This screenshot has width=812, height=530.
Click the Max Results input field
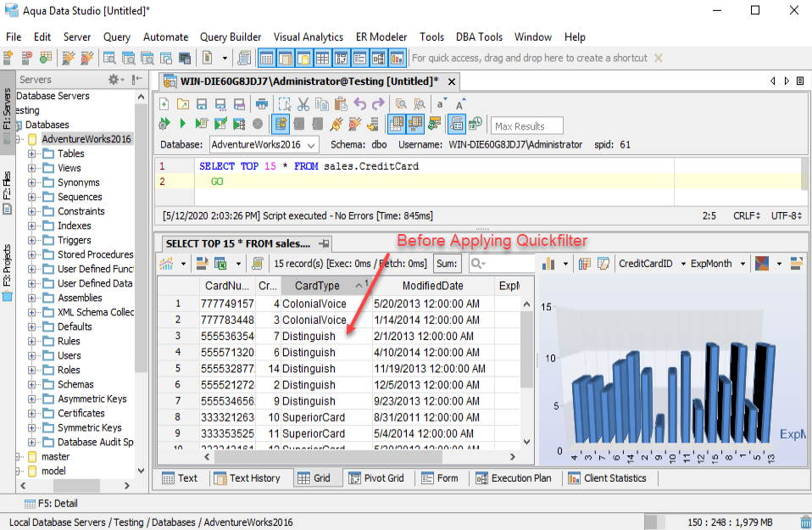(527, 126)
